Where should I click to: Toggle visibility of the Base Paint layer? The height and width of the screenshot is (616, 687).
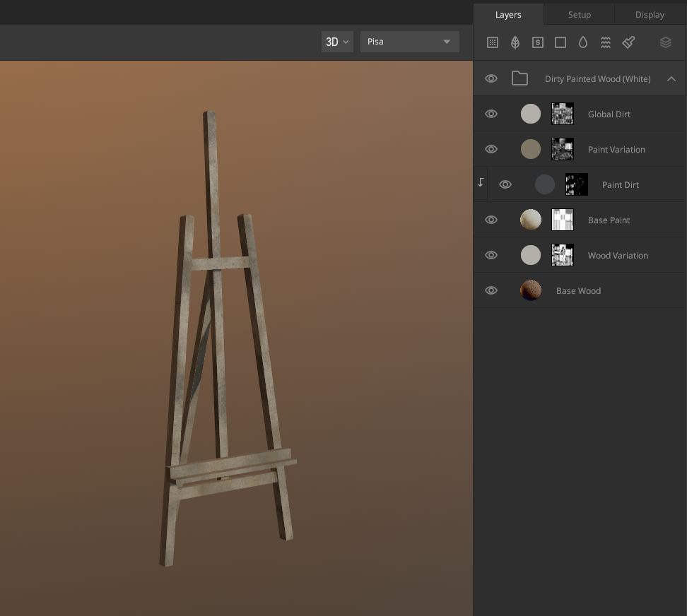click(x=491, y=220)
